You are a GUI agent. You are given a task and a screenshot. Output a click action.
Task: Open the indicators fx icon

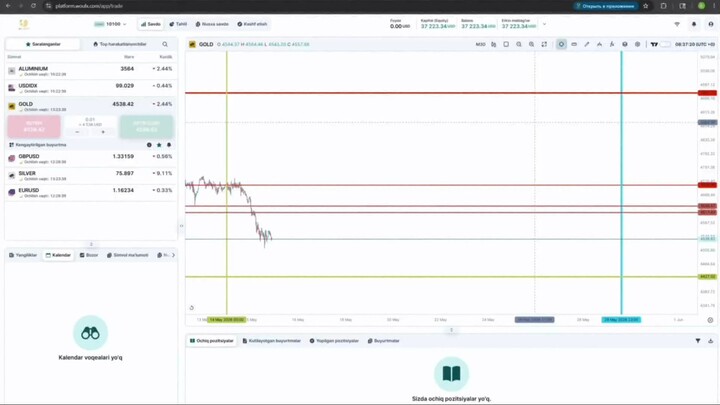pyautogui.click(x=612, y=45)
